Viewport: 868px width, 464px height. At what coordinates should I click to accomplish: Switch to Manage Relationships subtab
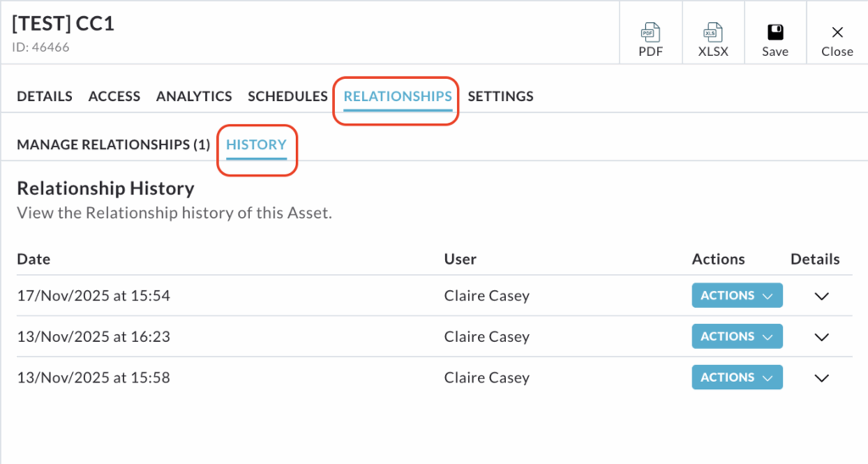tap(114, 145)
